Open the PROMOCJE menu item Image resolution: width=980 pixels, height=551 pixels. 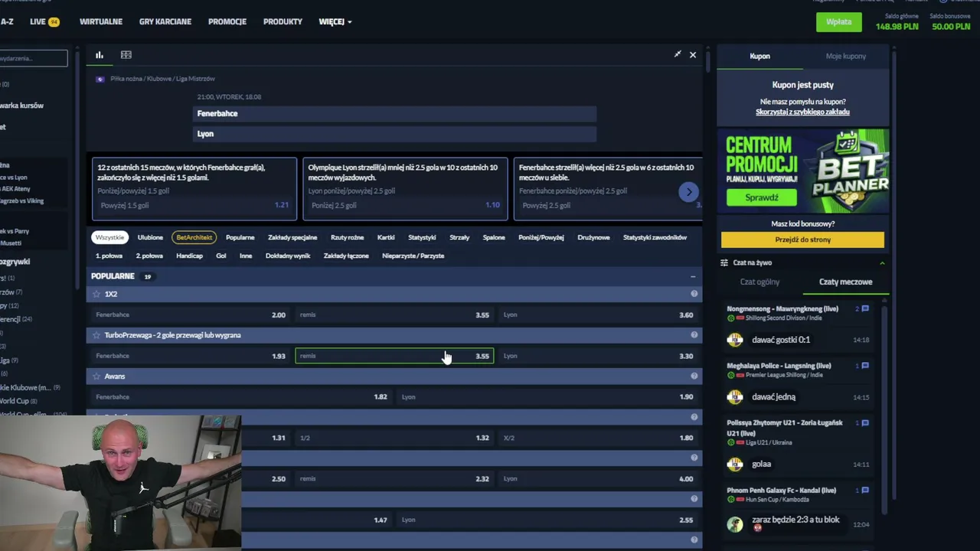click(227, 21)
